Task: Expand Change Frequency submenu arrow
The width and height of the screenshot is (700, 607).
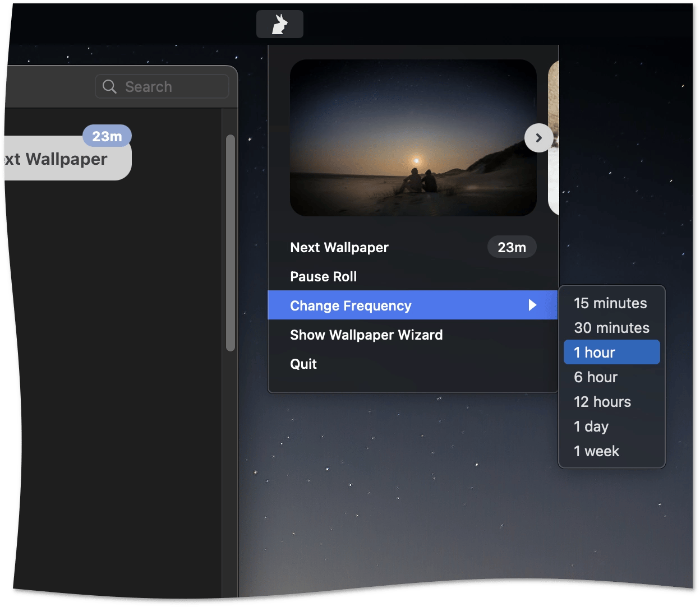Action: tap(532, 305)
